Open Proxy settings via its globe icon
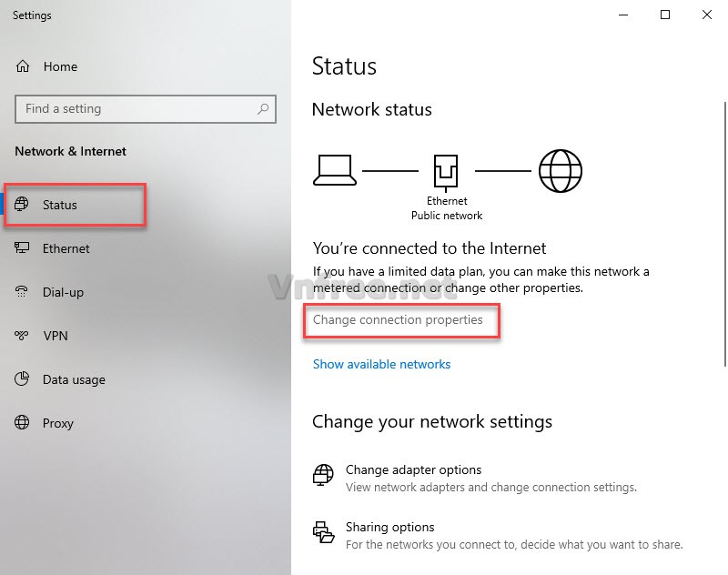Screen dimensions: 728x575 23,423
